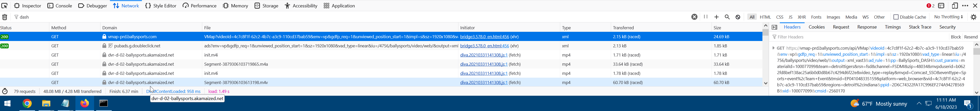This screenshot has height=111, width=980.
Task: Filter requests by JS
Action: tap(790, 17)
